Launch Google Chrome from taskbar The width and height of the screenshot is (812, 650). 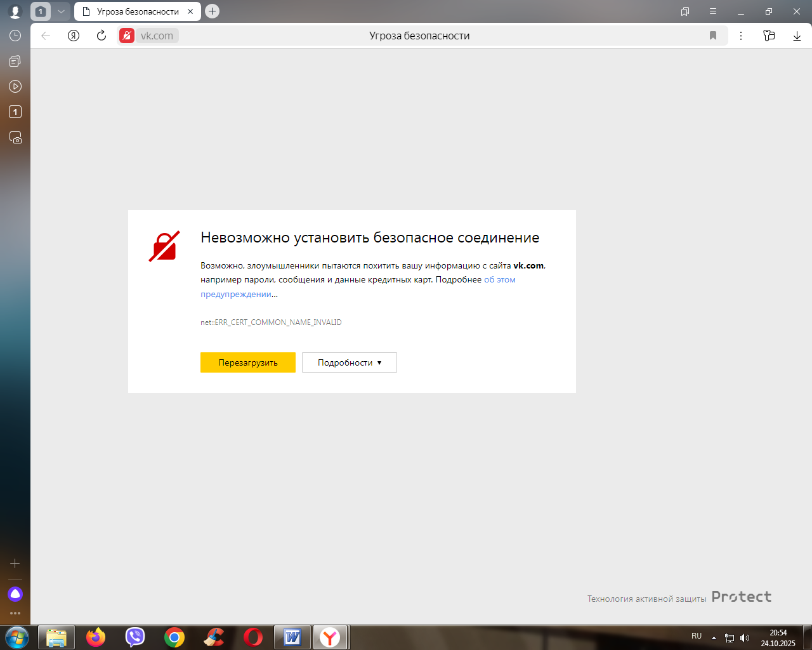click(x=174, y=637)
